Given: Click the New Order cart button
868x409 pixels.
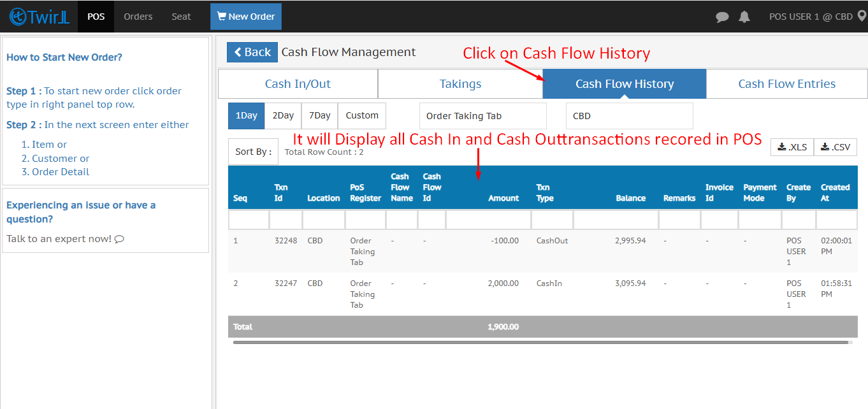Looking at the screenshot, I should point(246,17).
